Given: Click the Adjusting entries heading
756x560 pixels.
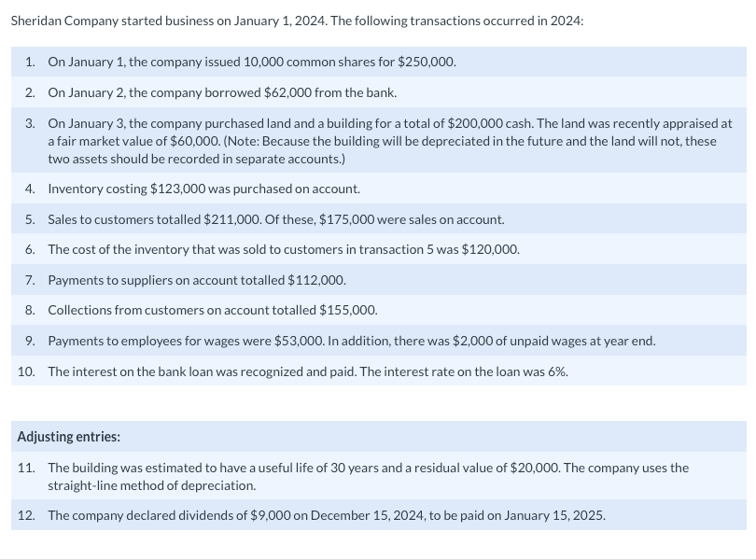Looking at the screenshot, I should point(69,437).
